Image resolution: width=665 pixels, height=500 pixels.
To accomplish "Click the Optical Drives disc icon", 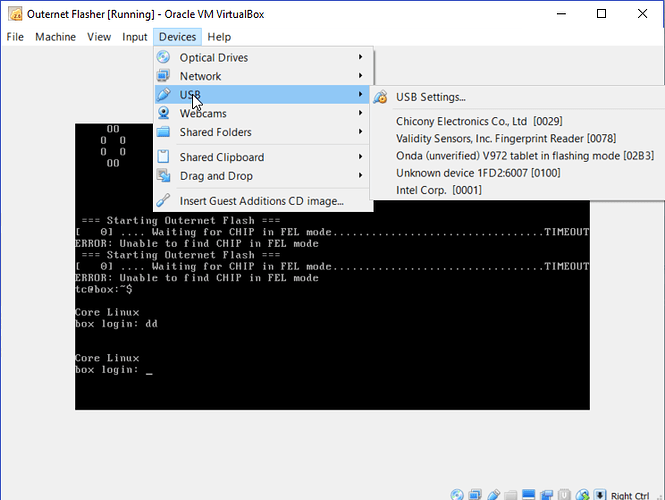I will pyautogui.click(x=163, y=57).
